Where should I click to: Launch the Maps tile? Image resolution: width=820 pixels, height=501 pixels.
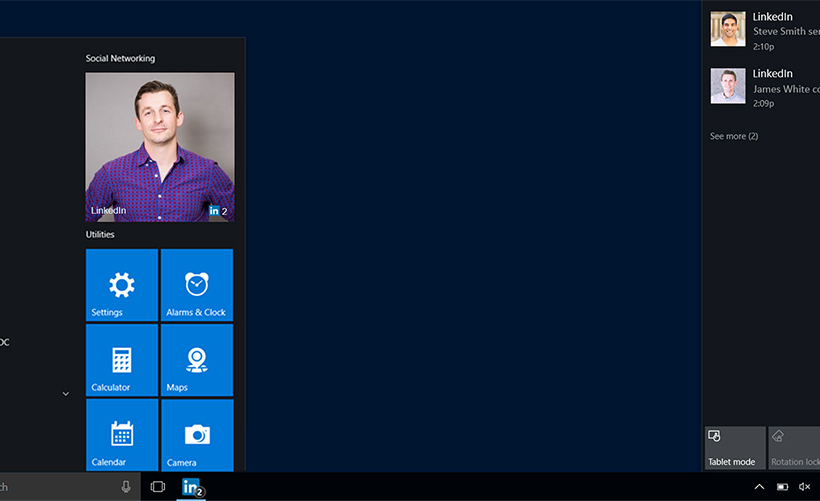[x=197, y=360]
